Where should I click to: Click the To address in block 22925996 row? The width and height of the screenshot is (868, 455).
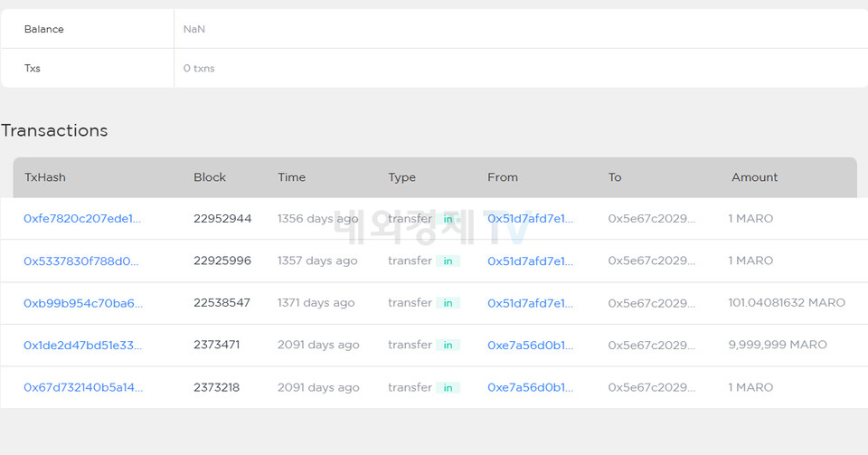[x=651, y=261]
